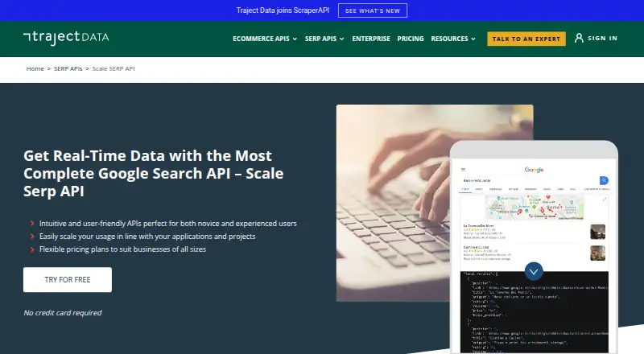The image size is (644, 354).
Task: Go to the PRICING page
Action: pyautogui.click(x=411, y=39)
